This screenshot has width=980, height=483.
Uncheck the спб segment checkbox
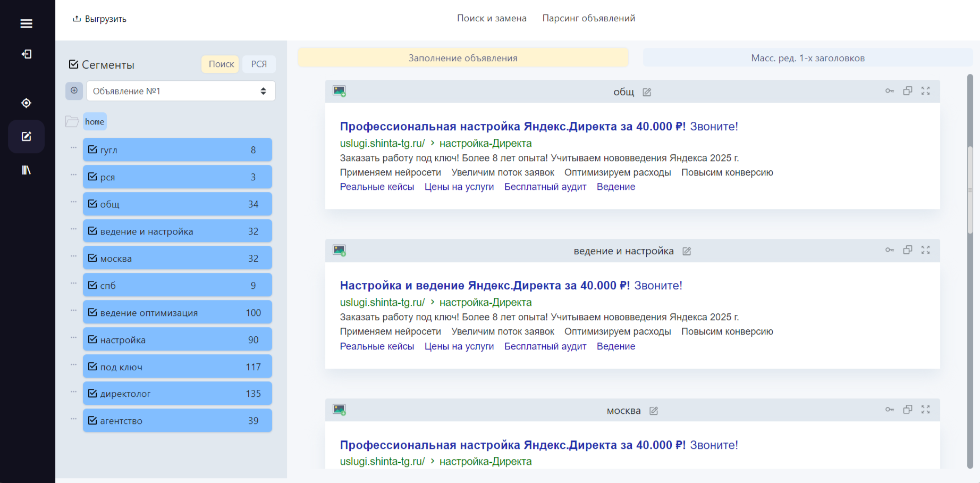click(x=92, y=285)
